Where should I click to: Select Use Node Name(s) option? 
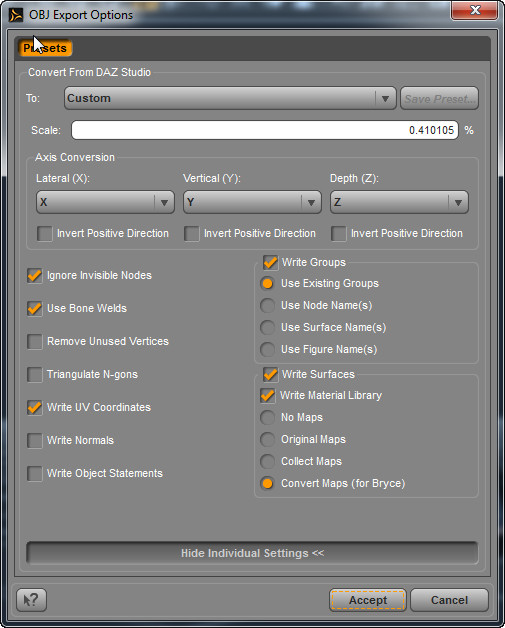coord(267,306)
